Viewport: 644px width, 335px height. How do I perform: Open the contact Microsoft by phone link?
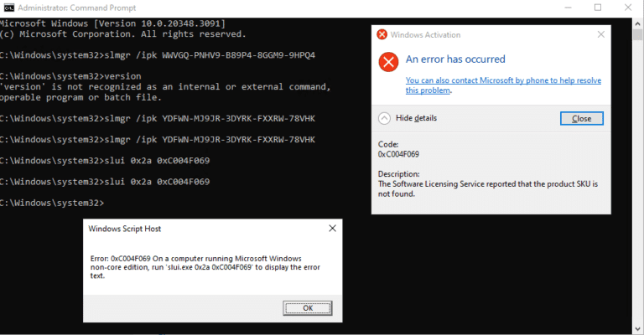coord(503,85)
